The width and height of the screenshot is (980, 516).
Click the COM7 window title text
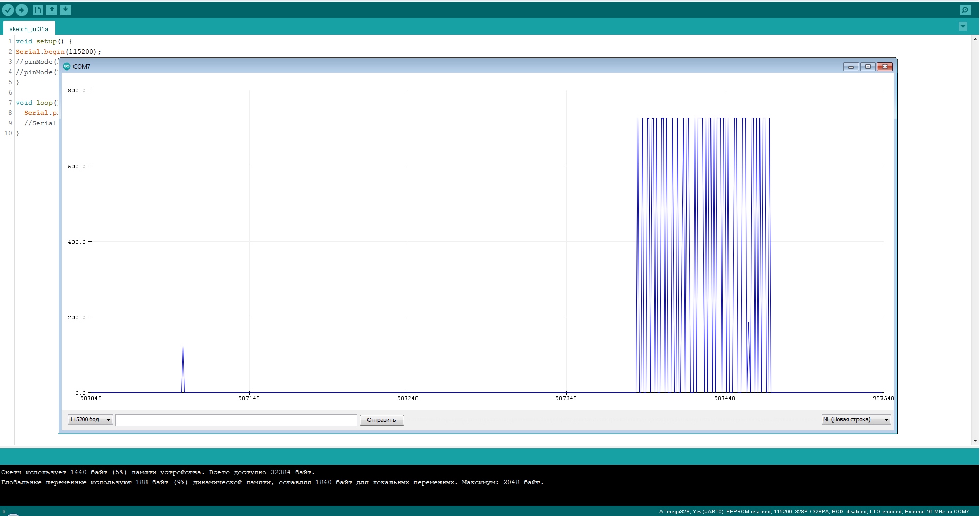[82, 67]
